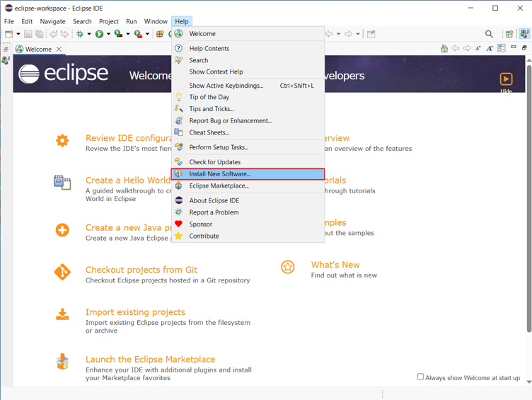Click Perform Setup Tasks menu item
The height and width of the screenshot is (400, 532).
click(248, 147)
